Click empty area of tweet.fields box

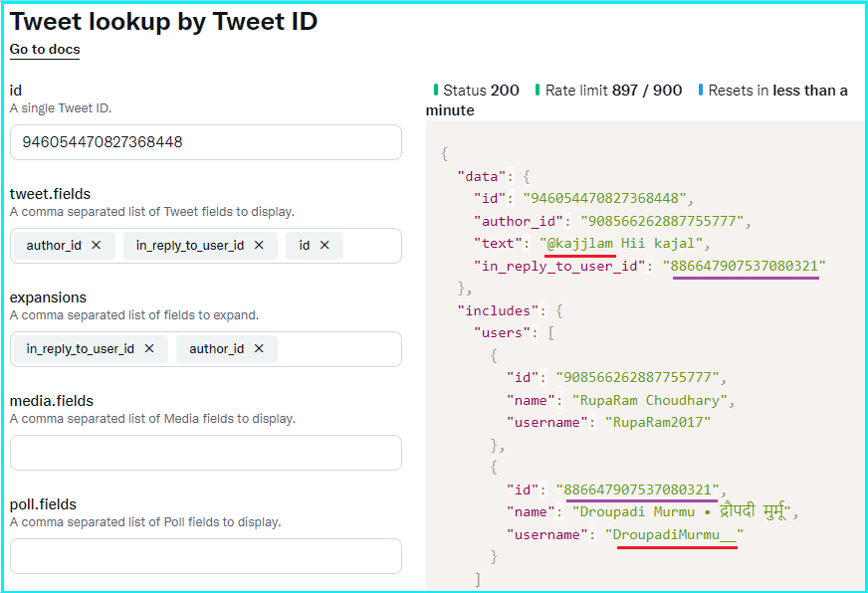tap(371, 246)
